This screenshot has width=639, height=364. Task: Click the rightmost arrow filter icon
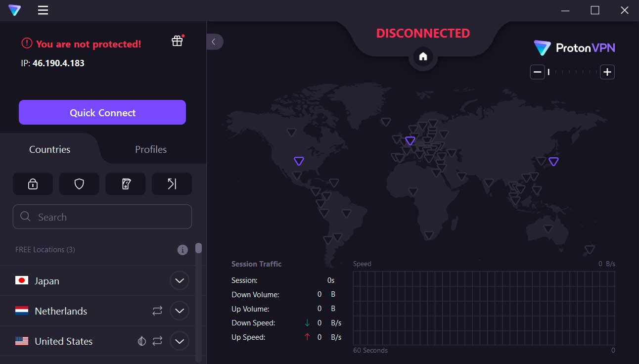pyautogui.click(x=172, y=183)
